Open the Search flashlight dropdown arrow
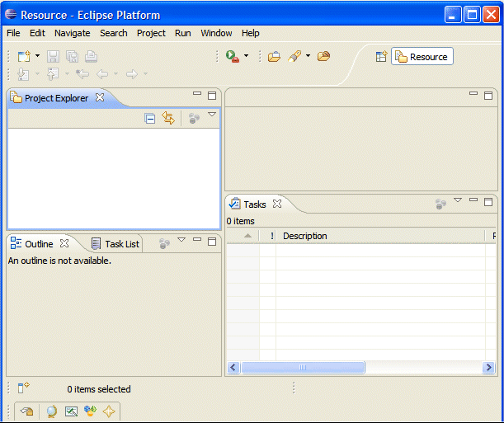 308,56
